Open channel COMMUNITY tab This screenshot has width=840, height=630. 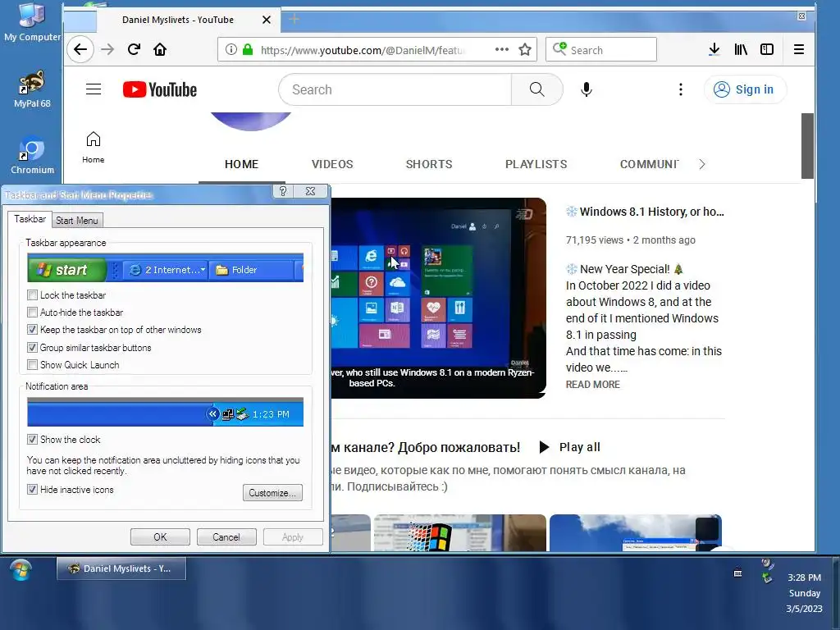click(x=650, y=164)
